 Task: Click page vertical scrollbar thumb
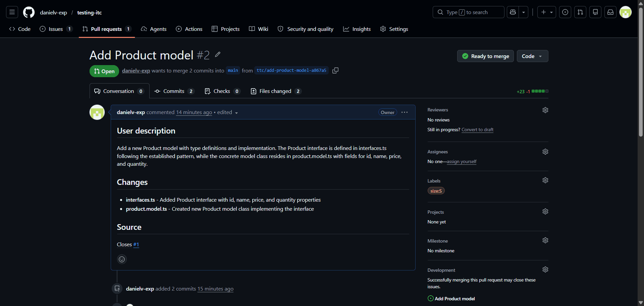coord(641,72)
